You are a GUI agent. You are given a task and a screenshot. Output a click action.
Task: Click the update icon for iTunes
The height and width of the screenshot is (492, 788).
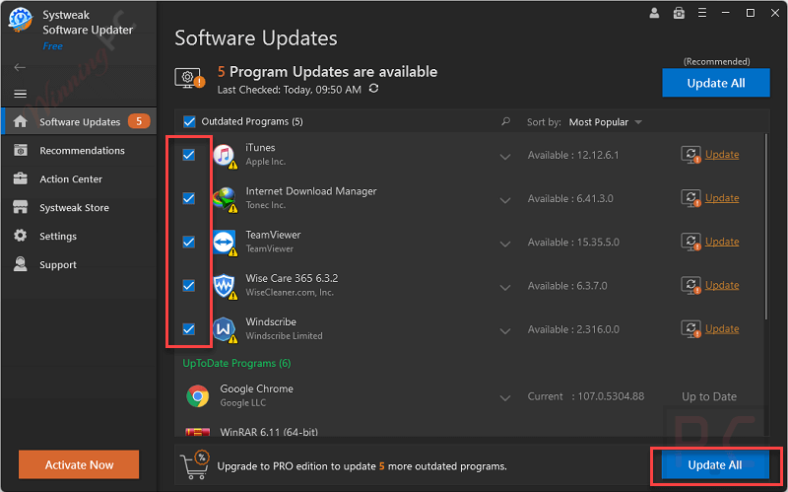pos(691,154)
